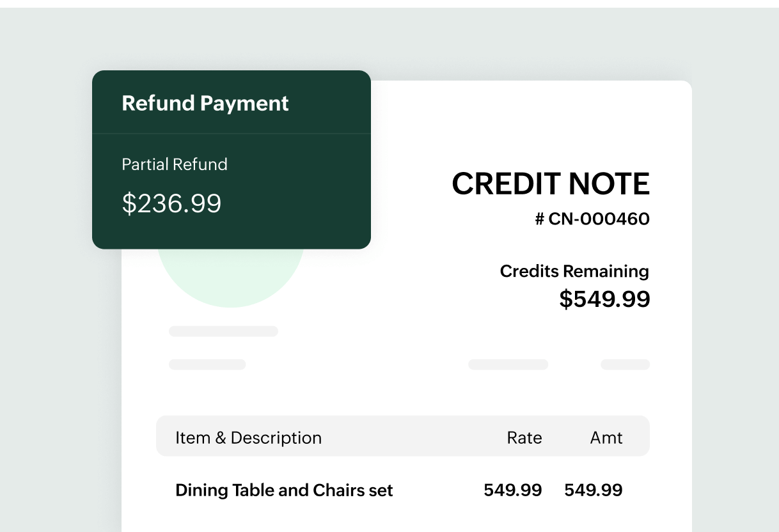Click the CREDIT NOTE title

551,184
